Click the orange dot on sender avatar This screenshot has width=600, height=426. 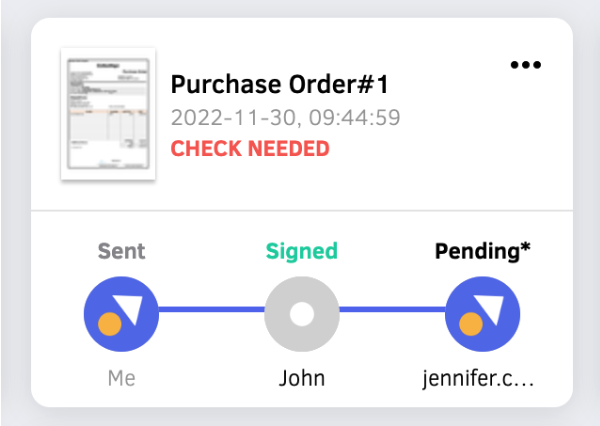tap(110, 324)
